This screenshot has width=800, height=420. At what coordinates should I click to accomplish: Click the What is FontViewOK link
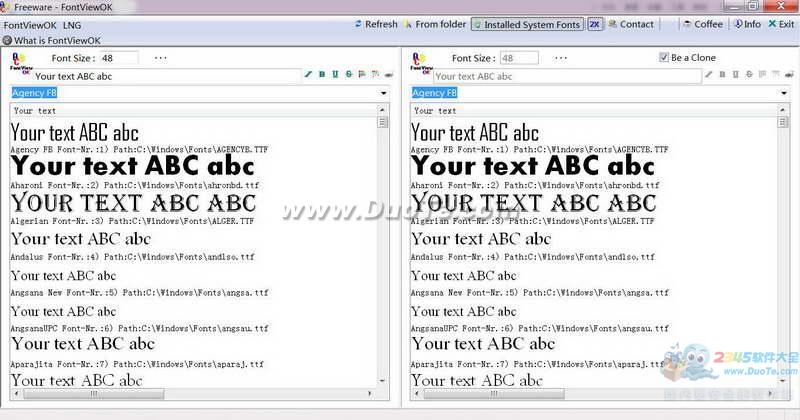coord(57,40)
